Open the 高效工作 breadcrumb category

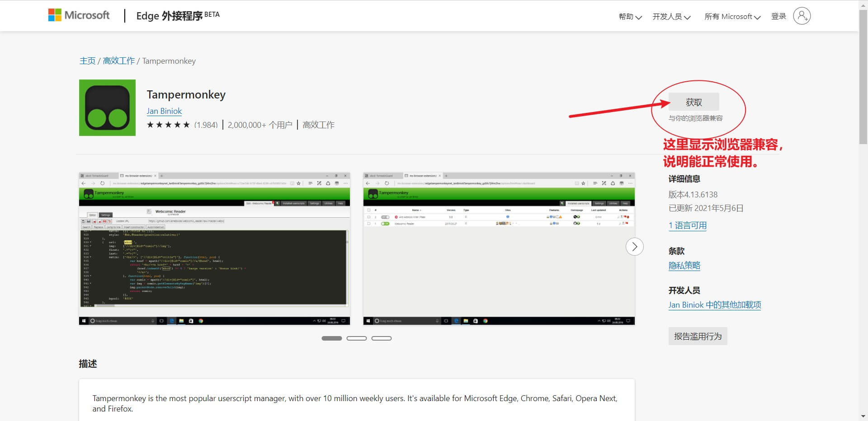[118, 61]
